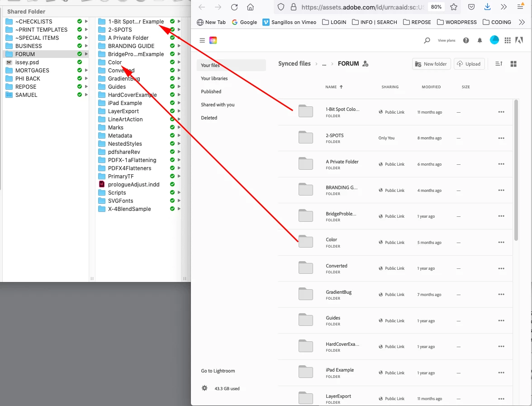
Task: Open more options for Guides folder
Action: point(501,320)
